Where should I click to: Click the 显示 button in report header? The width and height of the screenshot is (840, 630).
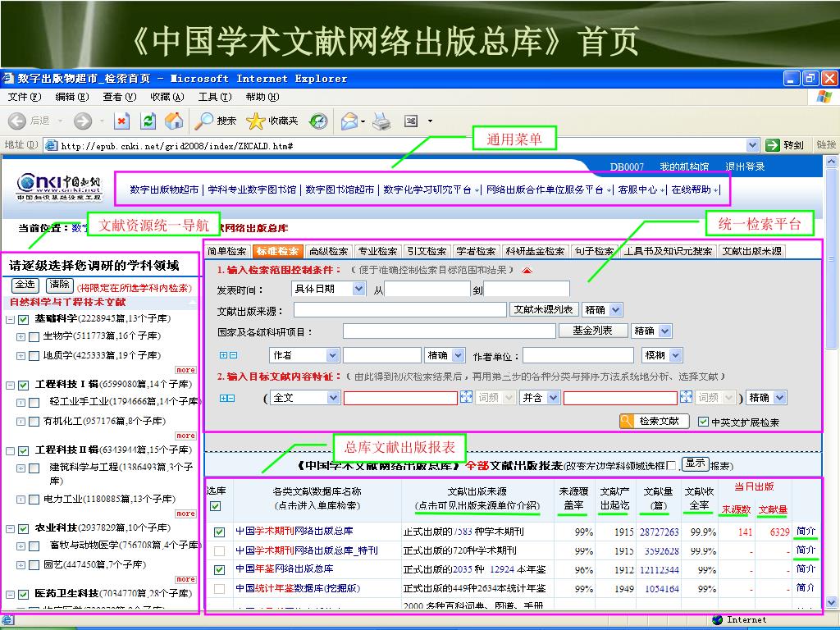[696, 463]
